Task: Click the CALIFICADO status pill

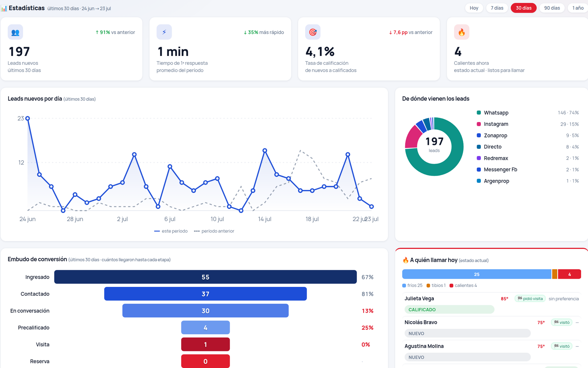Action: click(x=449, y=309)
